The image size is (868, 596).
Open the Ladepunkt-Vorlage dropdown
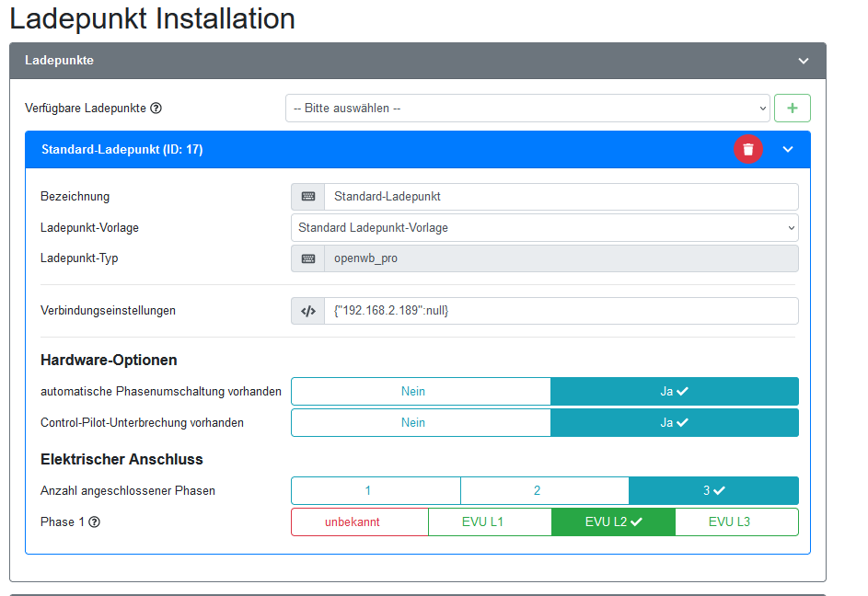(544, 228)
